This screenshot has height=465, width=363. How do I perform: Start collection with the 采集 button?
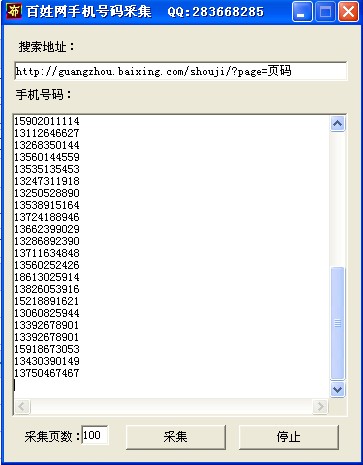(x=176, y=437)
